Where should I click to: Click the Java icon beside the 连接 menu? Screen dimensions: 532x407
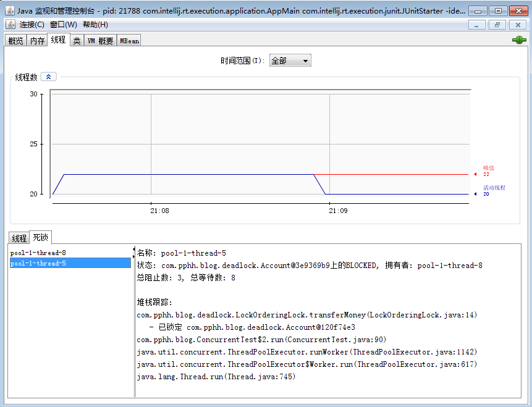pos(11,25)
